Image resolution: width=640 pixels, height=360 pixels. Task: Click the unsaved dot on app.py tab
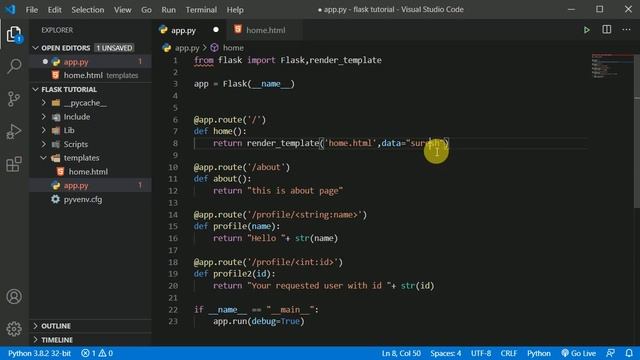(216, 30)
